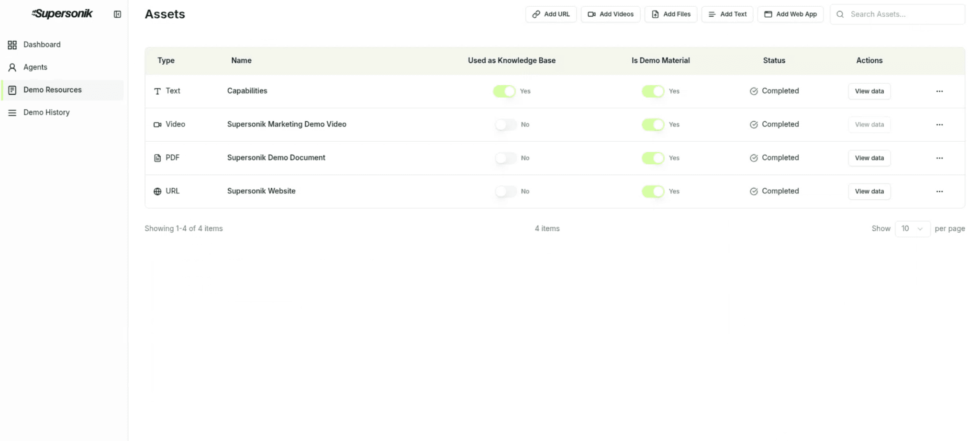Viewport: 980px width, 441px height.
Task: Click Supersonik Marketing Demo Video name
Action: click(287, 124)
